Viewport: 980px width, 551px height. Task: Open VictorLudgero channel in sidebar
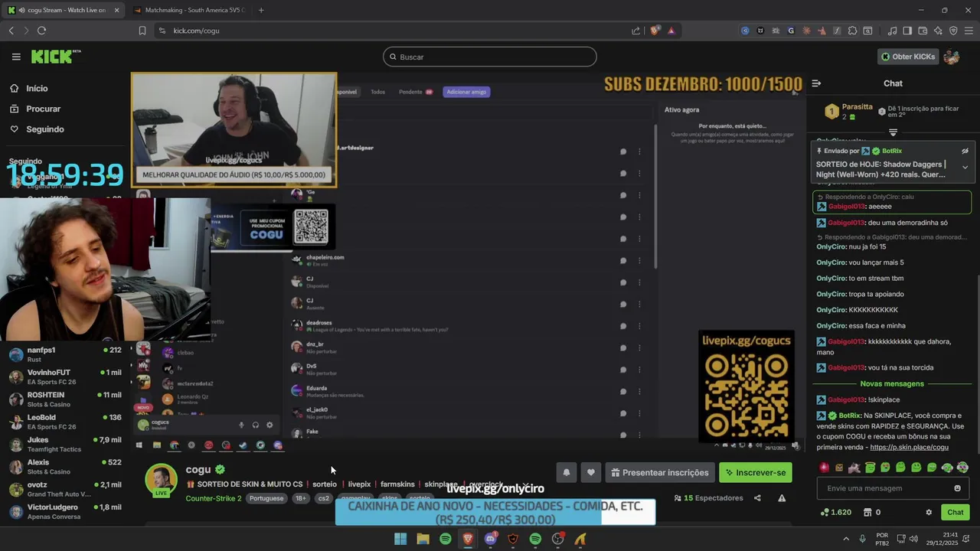point(65,511)
